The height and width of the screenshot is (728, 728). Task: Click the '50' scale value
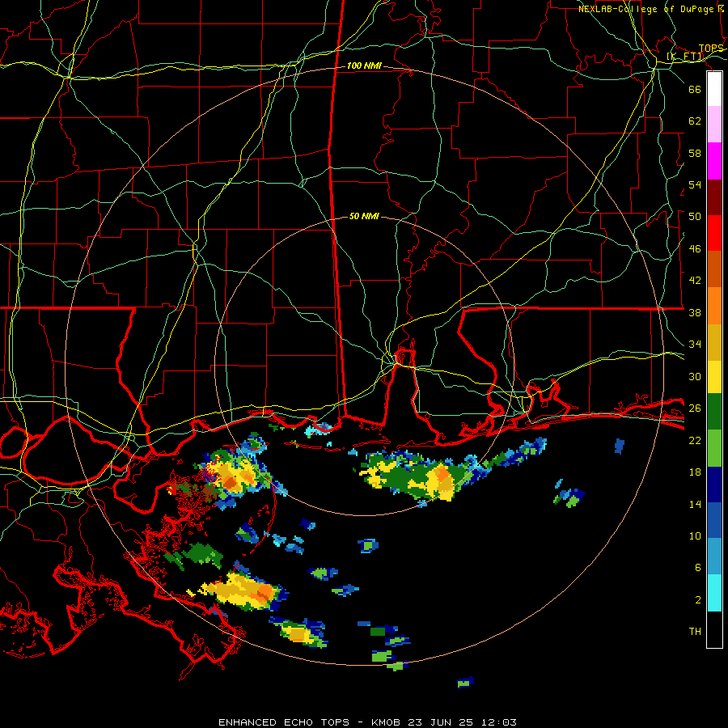click(695, 217)
